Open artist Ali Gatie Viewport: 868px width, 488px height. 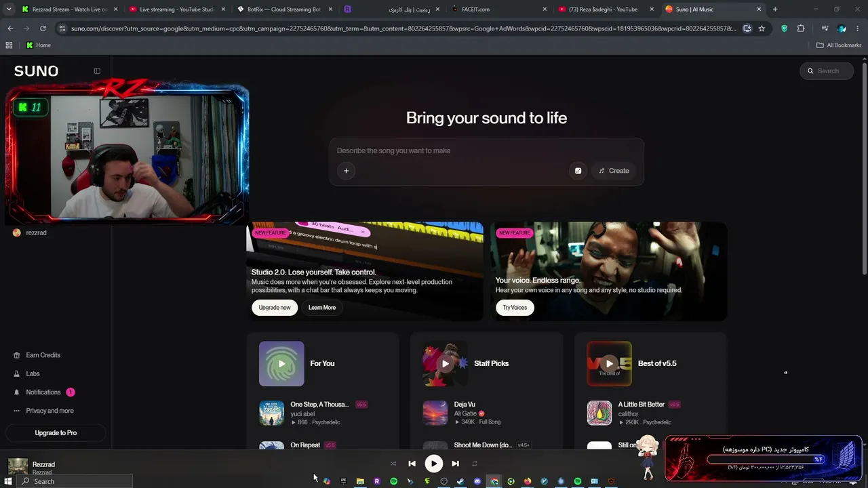click(465, 413)
